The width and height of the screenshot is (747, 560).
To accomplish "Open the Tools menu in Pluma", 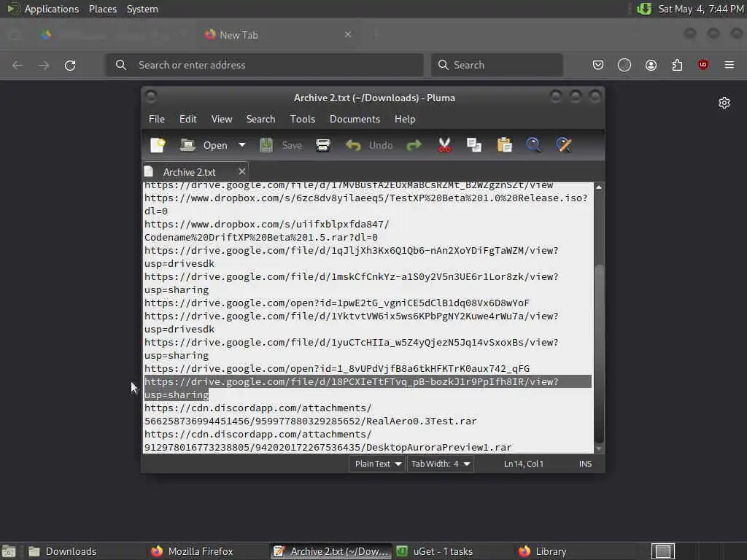I will tap(303, 119).
